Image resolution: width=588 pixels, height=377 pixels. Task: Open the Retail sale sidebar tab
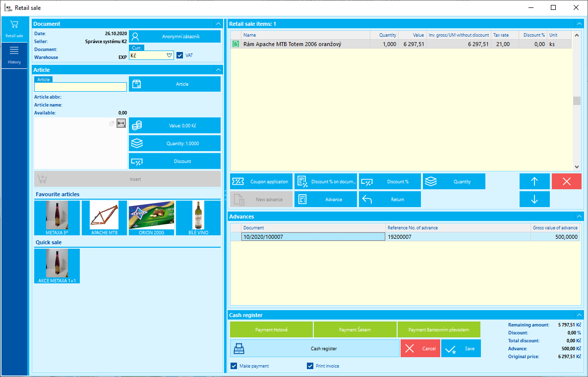(14, 29)
